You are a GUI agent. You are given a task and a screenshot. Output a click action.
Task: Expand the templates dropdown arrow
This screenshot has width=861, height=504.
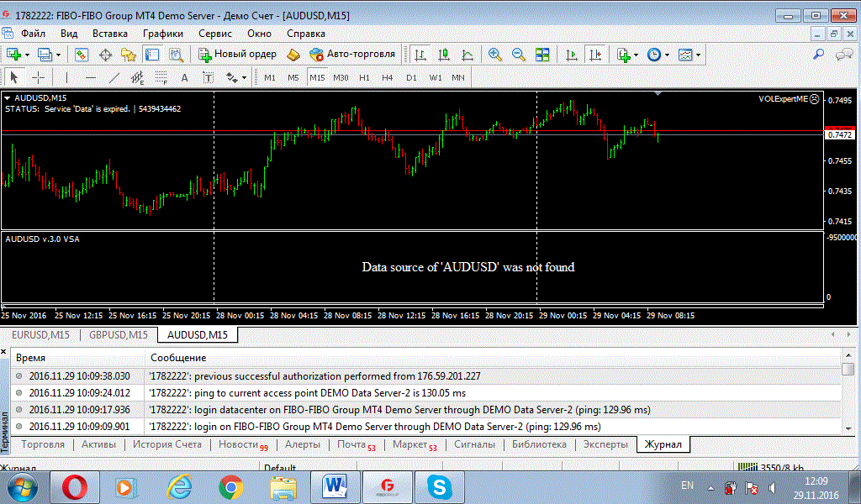(x=699, y=55)
